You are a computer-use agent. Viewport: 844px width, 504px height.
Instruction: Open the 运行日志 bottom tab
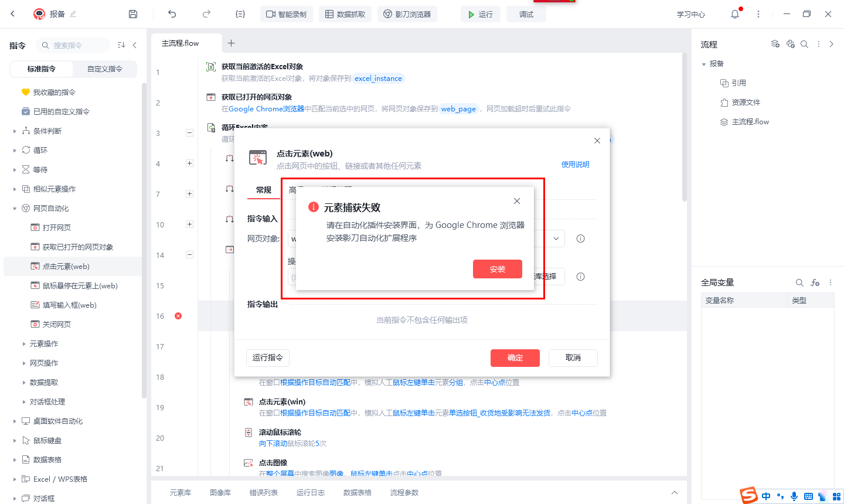pyautogui.click(x=311, y=492)
